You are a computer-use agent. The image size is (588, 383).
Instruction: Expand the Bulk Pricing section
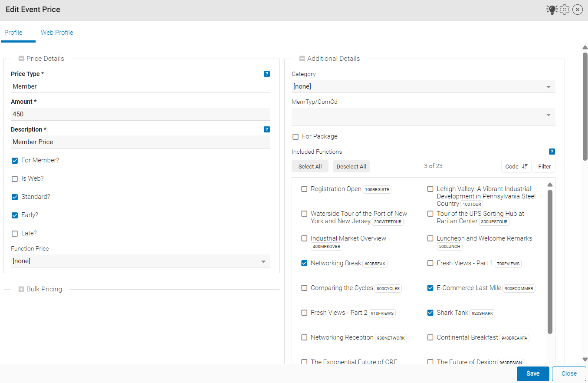pyautogui.click(x=21, y=289)
